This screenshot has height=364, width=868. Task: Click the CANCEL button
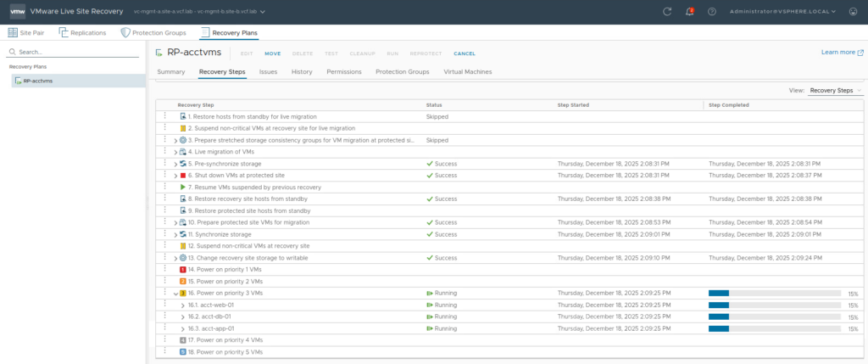(x=465, y=53)
